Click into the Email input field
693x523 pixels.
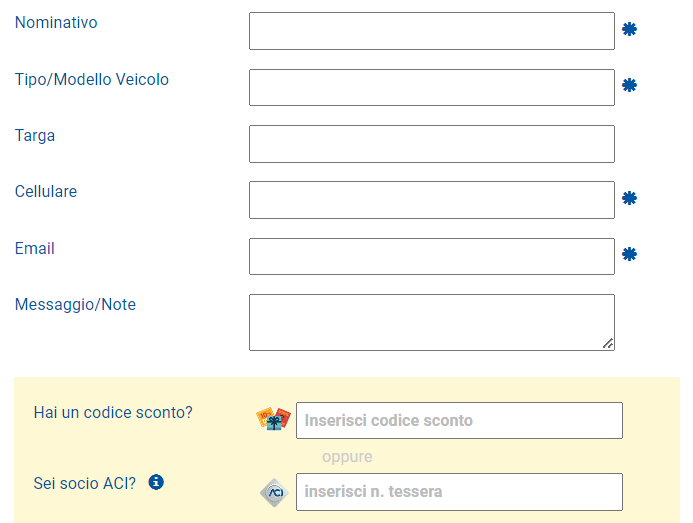431,256
